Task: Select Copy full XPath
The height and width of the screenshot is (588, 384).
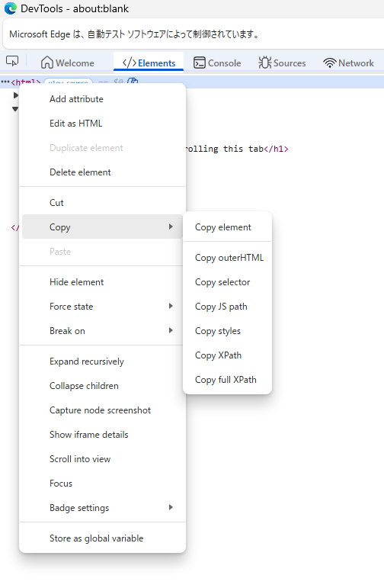Action: pos(227,380)
